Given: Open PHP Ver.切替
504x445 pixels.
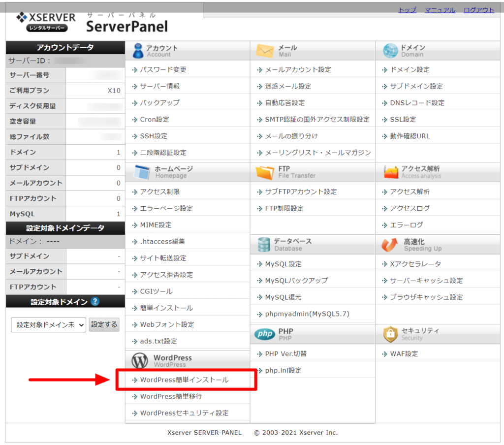Looking at the screenshot, I should point(286,353).
